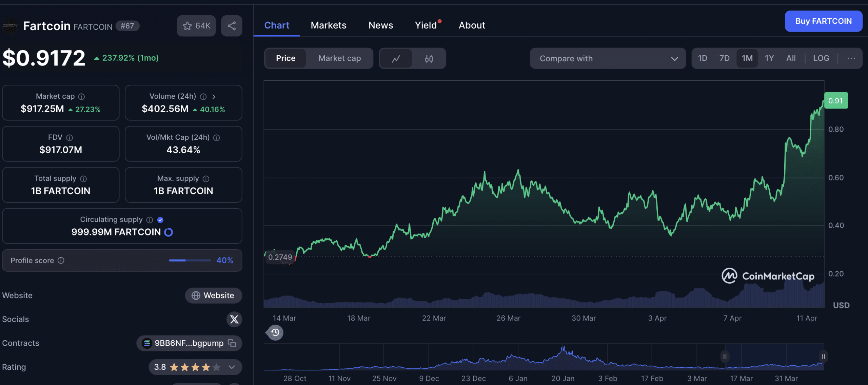Click the $402.56M volume value
Viewport: 868px width, 385px height.
point(165,109)
